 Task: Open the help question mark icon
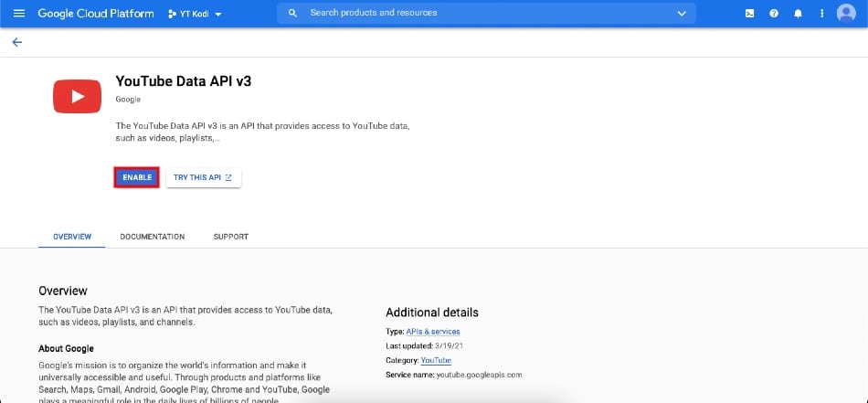(774, 14)
